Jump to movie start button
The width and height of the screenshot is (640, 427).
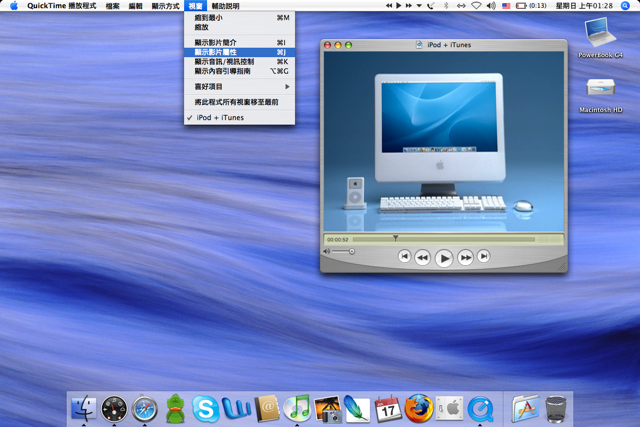point(404,256)
